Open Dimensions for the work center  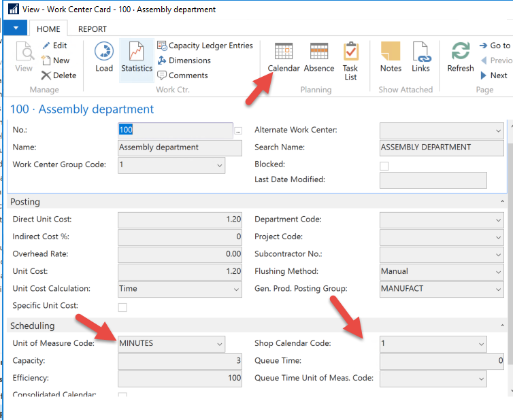point(184,60)
